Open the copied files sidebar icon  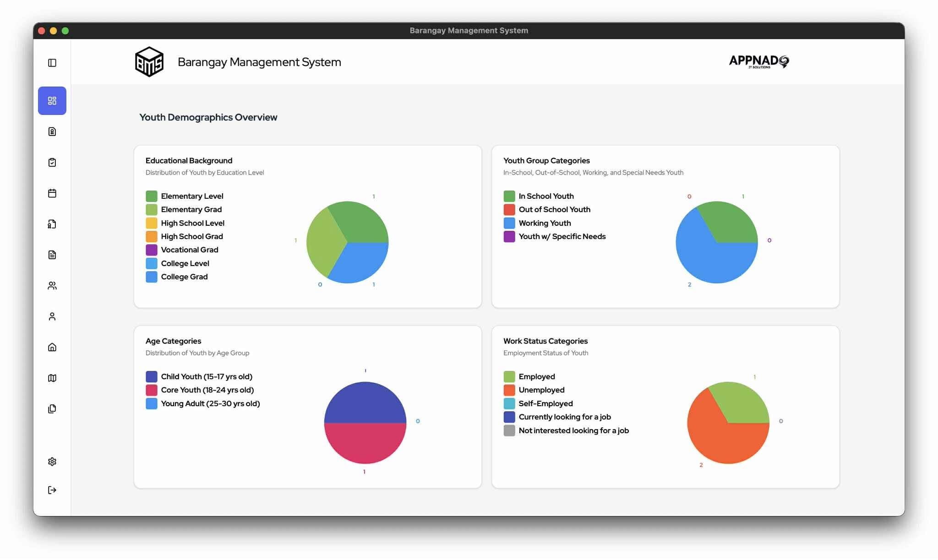52,409
